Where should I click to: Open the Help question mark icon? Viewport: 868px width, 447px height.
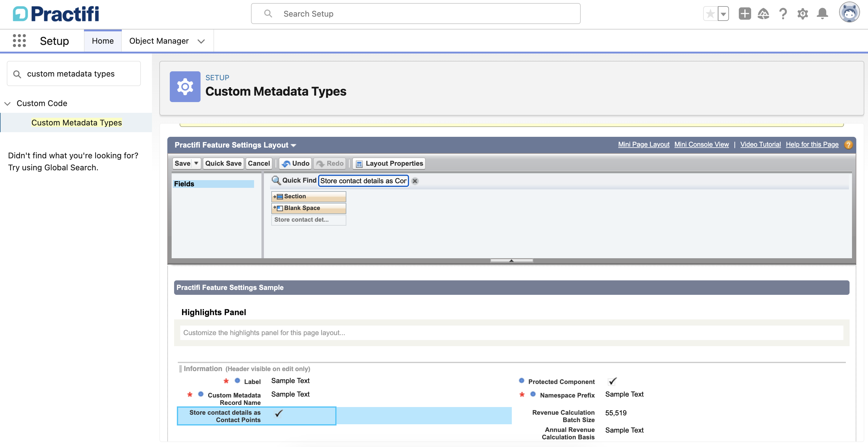783,14
